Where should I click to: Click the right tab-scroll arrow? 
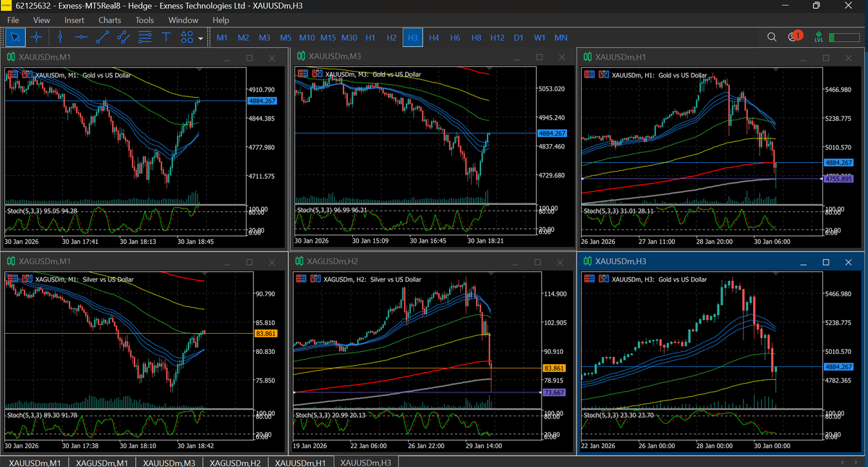[856, 462]
